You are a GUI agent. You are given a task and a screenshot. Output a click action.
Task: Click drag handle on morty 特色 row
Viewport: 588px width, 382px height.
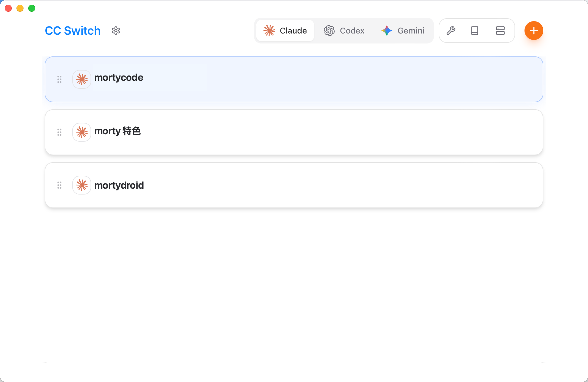(59, 132)
